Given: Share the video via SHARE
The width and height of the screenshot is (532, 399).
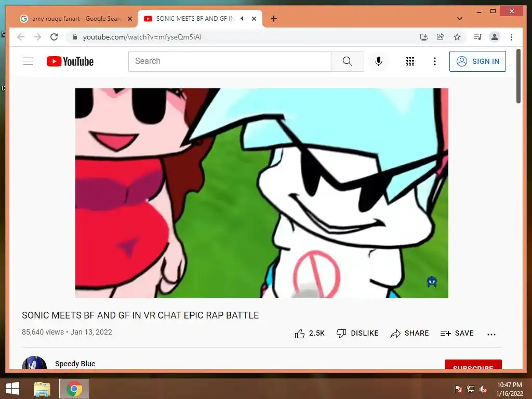Looking at the screenshot, I should click(x=409, y=334).
